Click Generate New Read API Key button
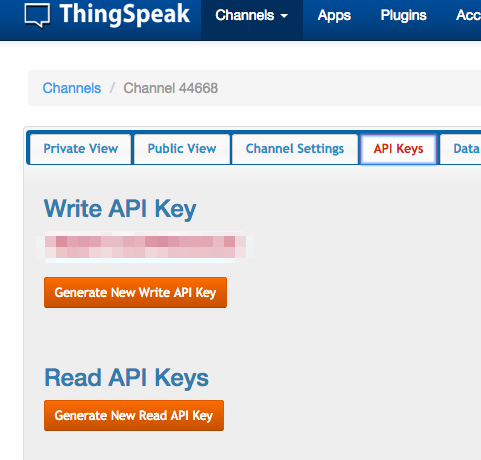Screen dimensions: 481x460 (134, 415)
